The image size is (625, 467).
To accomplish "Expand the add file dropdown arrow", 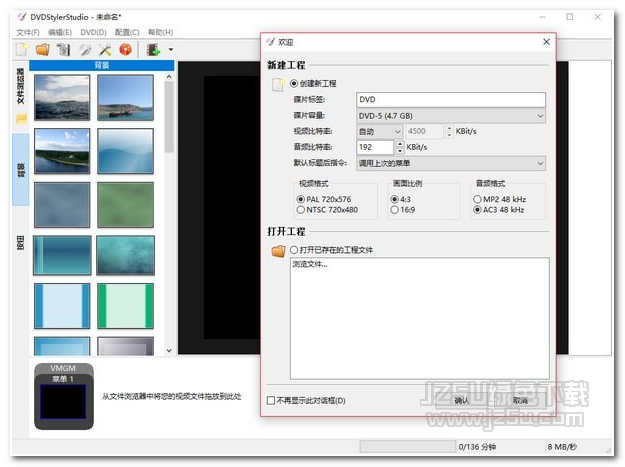I will tap(171, 50).
